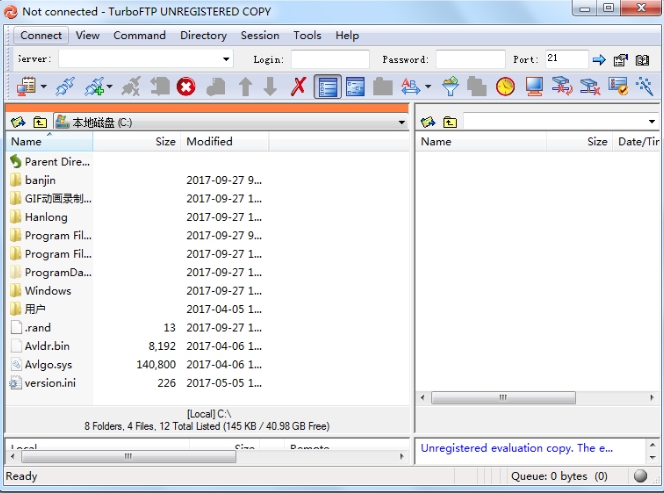Viewport: 664px width, 493px height.
Task: Select the Parent Directory entry
Action: coord(50,161)
